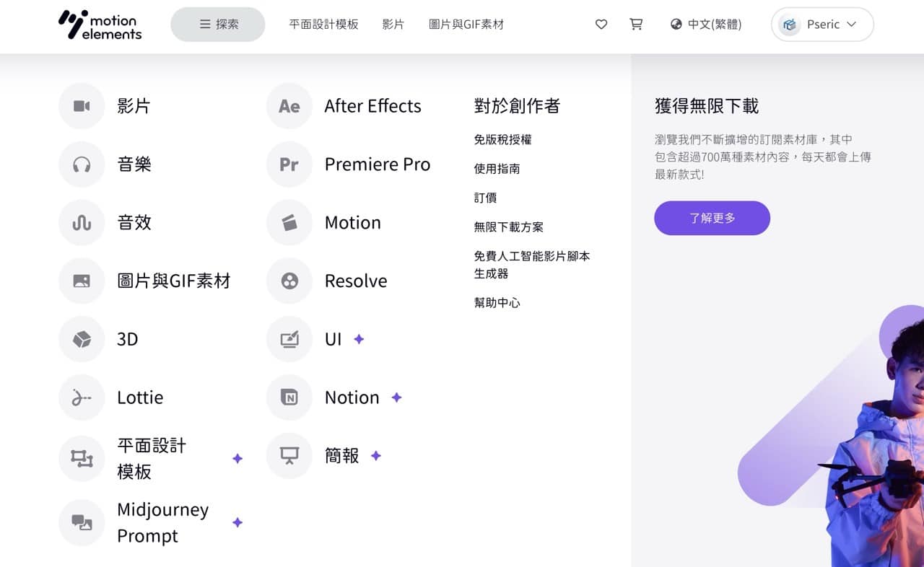Open the 圖片與GIF素材 top navigation item
The image size is (924, 567).
(466, 25)
